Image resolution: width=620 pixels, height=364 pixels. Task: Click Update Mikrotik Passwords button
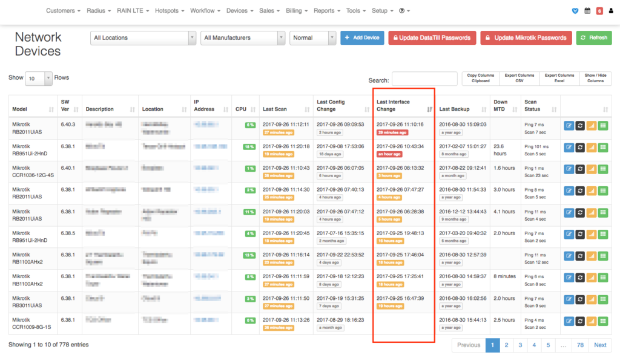(526, 38)
